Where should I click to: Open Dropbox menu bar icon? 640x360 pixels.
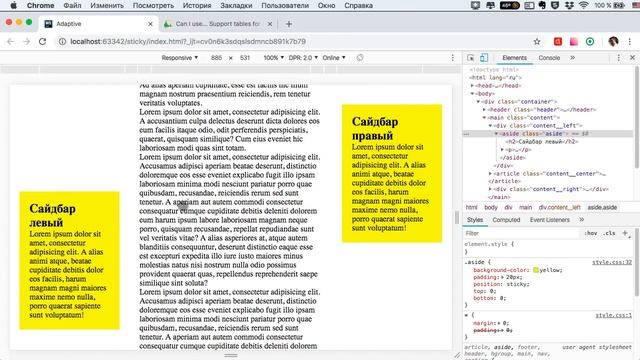(x=569, y=5)
